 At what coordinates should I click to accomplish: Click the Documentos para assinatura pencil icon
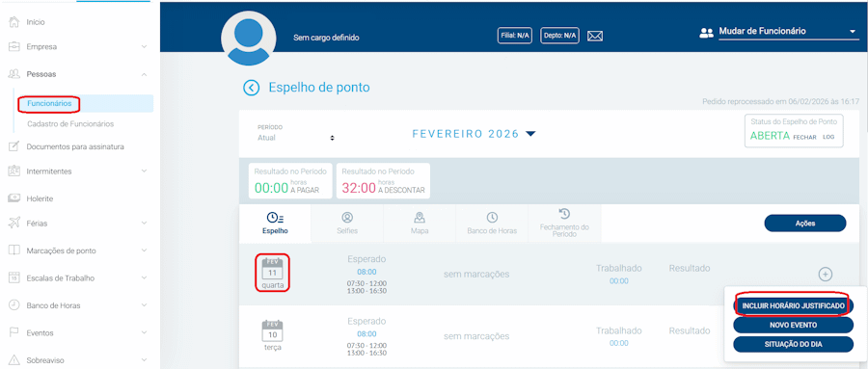14,146
